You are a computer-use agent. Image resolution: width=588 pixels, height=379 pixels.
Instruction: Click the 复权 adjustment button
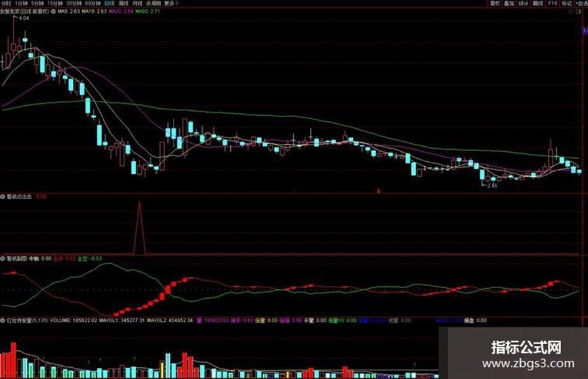tap(495, 3)
